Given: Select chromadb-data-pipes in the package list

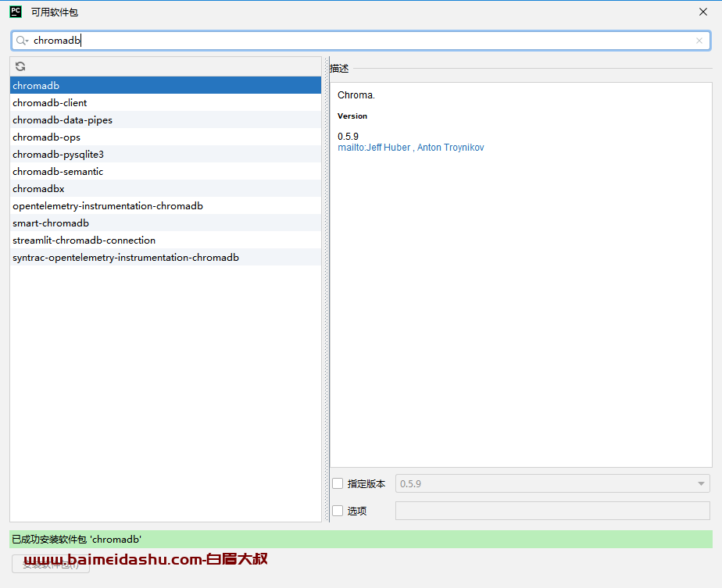Looking at the screenshot, I should click(166, 120).
